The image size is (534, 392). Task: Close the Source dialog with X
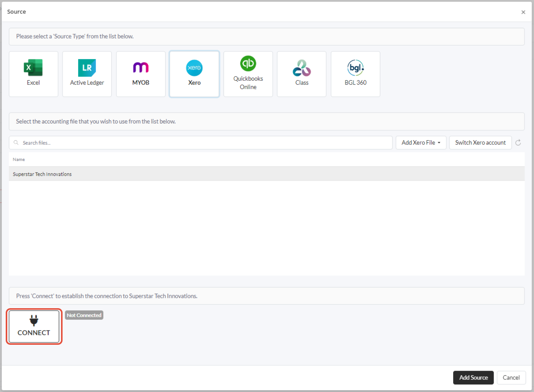(523, 12)
